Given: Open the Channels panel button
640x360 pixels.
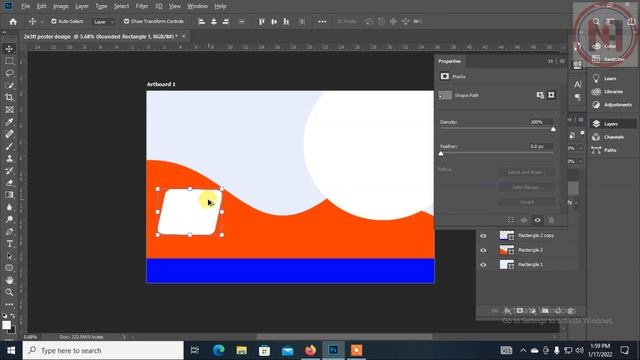Looking at the screenshot, I should (612, 137).
